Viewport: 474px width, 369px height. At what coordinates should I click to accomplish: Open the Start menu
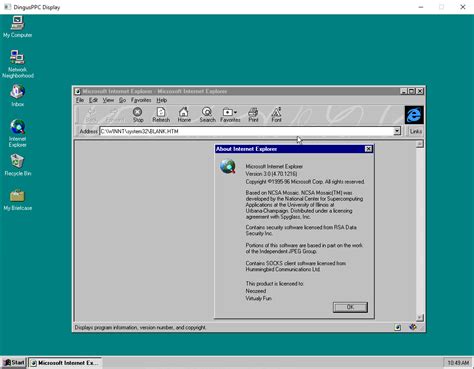pyautogui.click(x=14, y=363)
